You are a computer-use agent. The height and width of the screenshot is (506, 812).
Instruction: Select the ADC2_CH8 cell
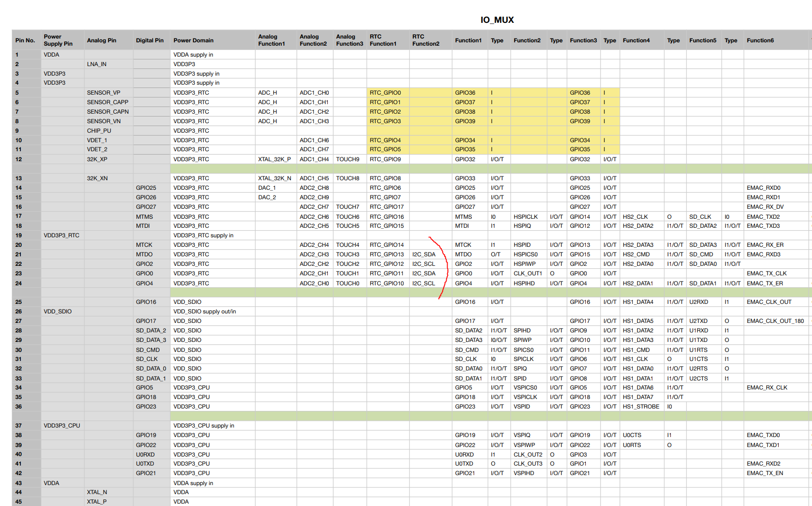[x=314, y=188]
